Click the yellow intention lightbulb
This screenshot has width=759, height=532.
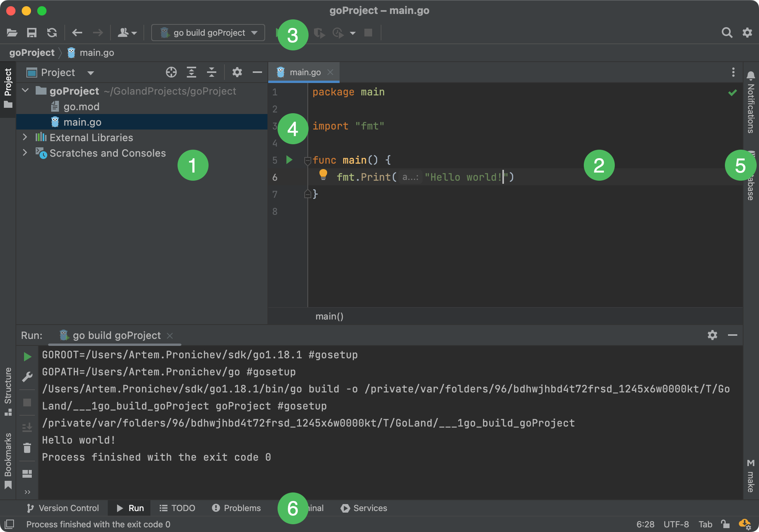pyautogui.click(x=323, y=175)
